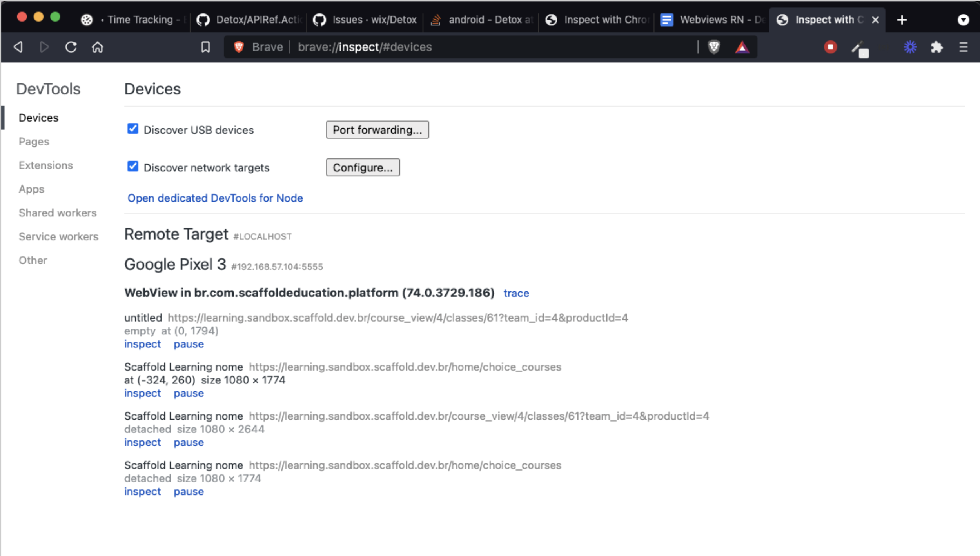Viewport: 980px width, 556px height.
Task: Click the Remote Target heading
Action: tap(176, 234)
